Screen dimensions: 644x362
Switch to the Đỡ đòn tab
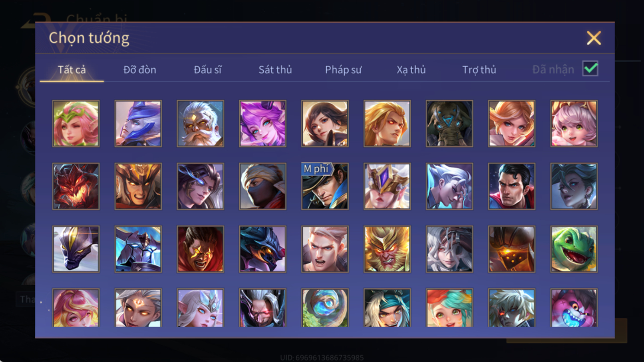pyautogui.click(x=140, y=69)
